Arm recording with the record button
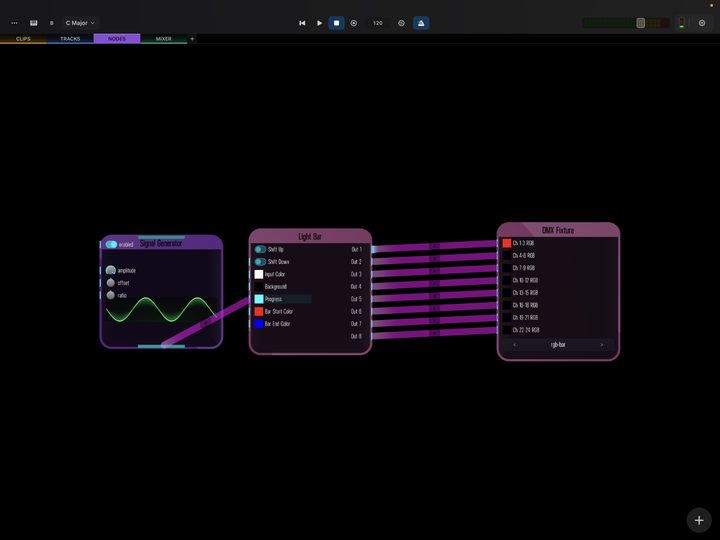Screen dimensions: 720x540 (x=354, y=23)
